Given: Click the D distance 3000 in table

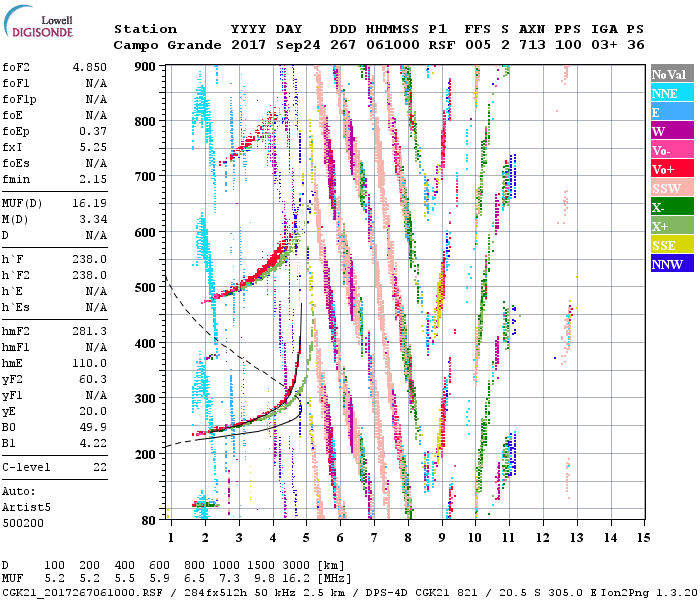Looking at the screenshot, I should tap(296, 566).
